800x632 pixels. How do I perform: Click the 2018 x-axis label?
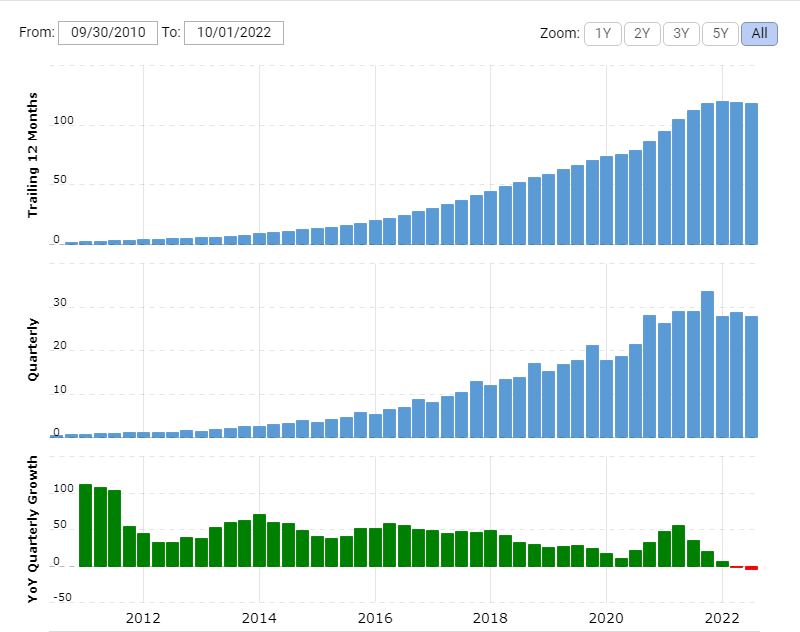click(x=490, y=618)
